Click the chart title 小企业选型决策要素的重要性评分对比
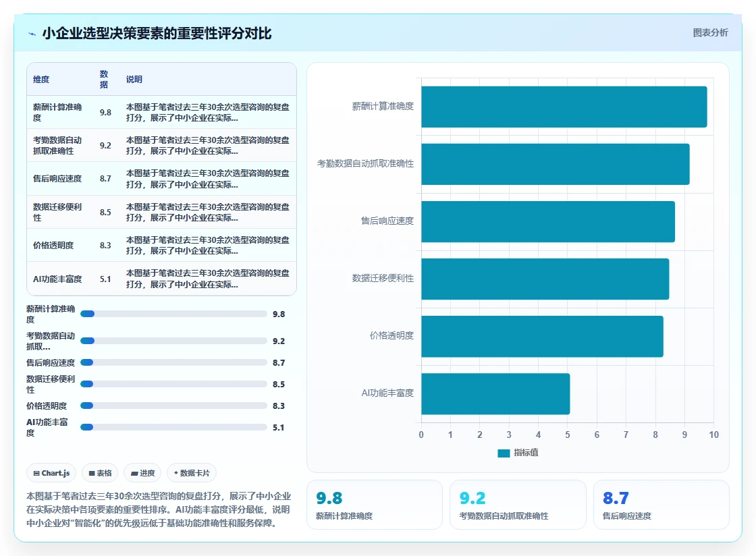 coord(157,34)
